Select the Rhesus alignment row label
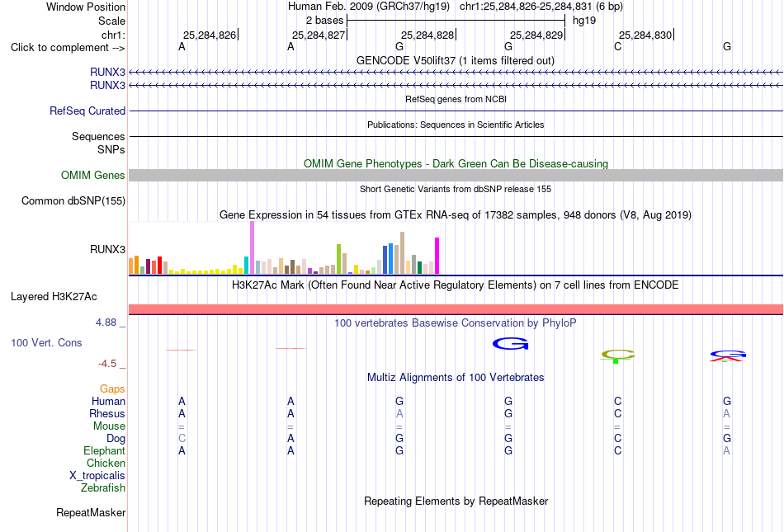This screenshot has height=532, width=784. point(107,413)
